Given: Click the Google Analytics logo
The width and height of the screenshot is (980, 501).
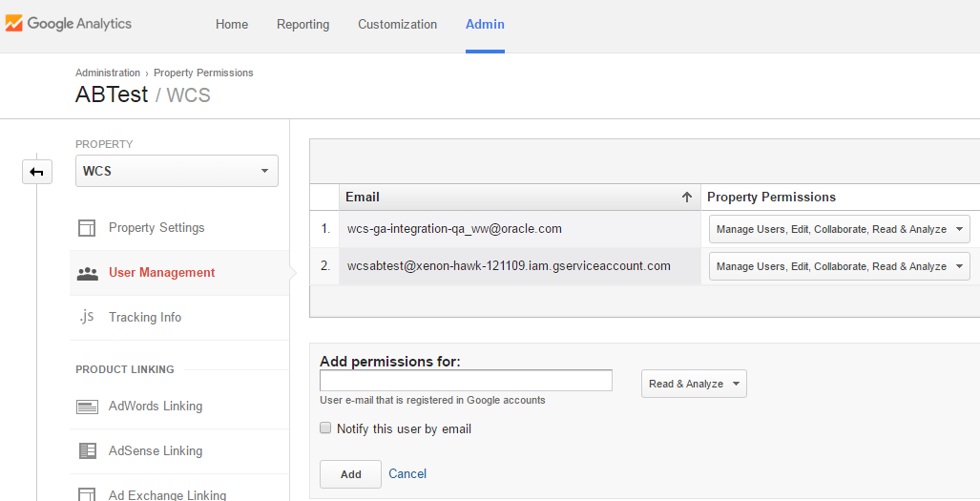Looking at the screenshot, I should coord(69,24).
